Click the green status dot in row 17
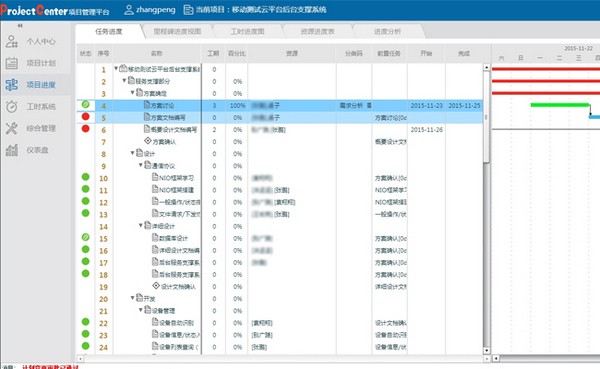 [86, 261]
